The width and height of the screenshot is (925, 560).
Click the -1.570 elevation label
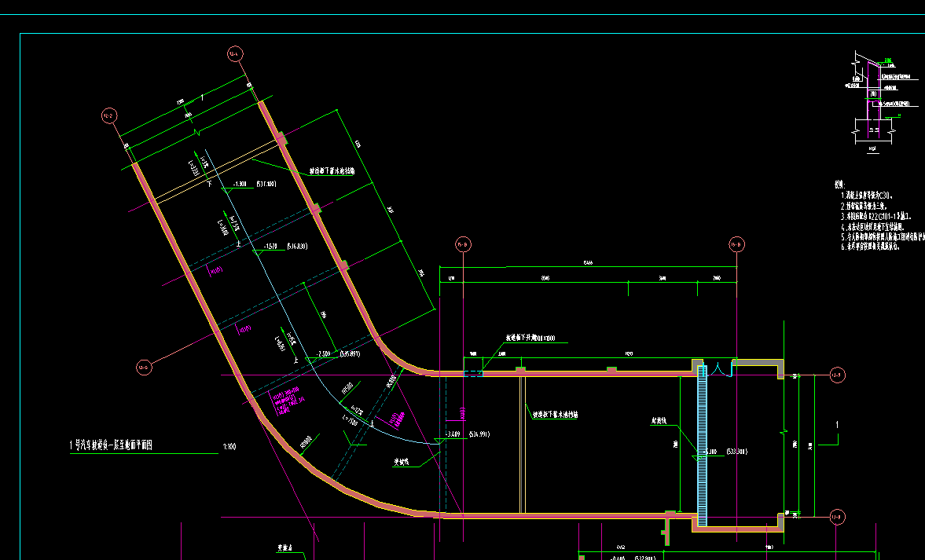[x=271, y=247]
